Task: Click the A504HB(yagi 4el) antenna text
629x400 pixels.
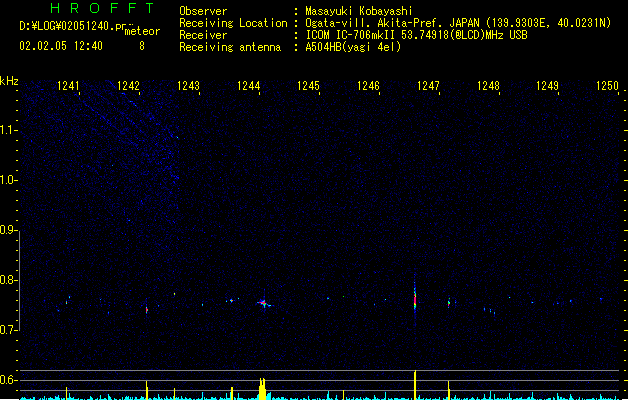Action: pyautogui.click(x=353, y=47)
